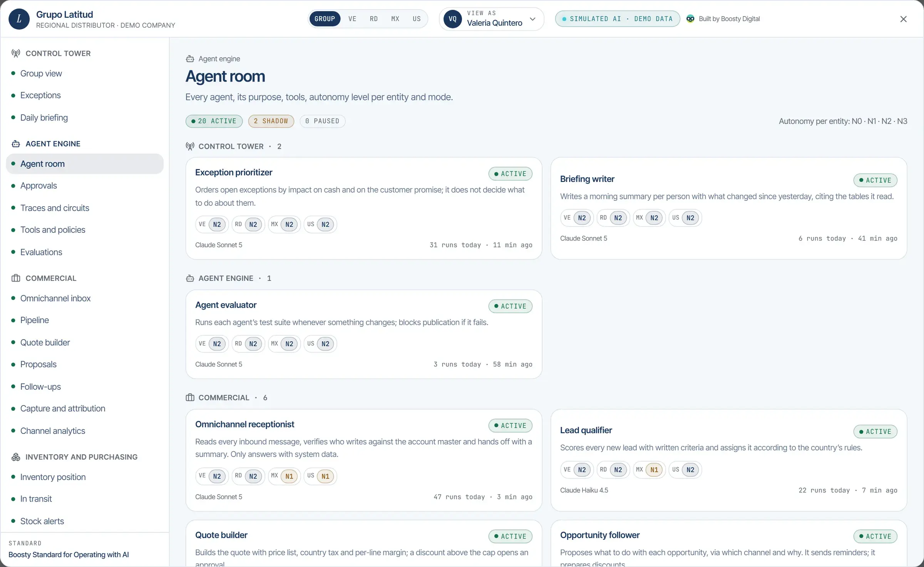Filter by 0 PAUSED agents chip

coord(322,121)
